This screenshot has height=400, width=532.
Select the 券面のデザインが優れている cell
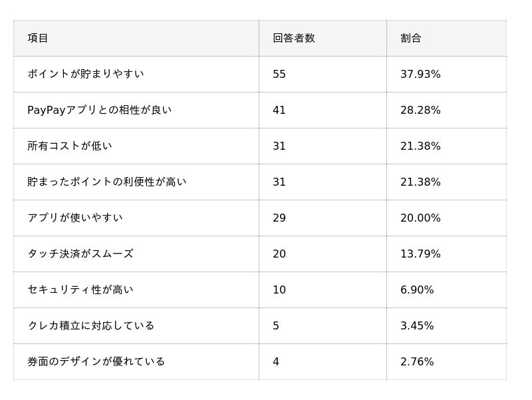click(96, 361)
